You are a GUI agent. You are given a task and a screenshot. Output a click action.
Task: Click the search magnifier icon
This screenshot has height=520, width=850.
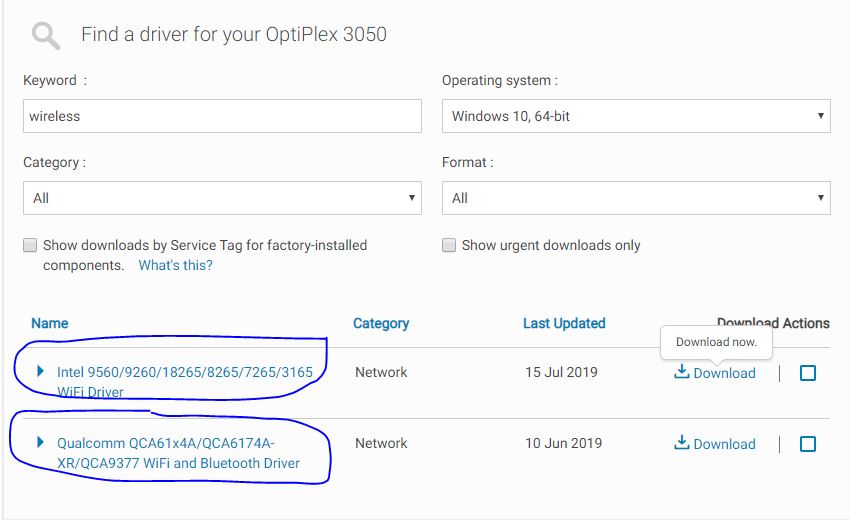[x=46, y=36]
